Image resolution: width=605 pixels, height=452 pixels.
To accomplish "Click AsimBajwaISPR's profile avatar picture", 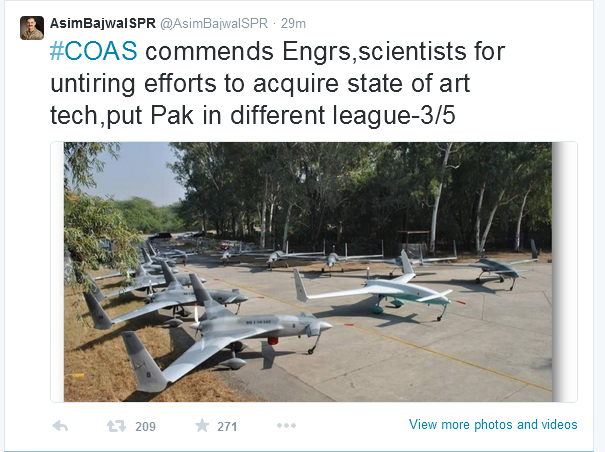I will [x=32, y=28].
